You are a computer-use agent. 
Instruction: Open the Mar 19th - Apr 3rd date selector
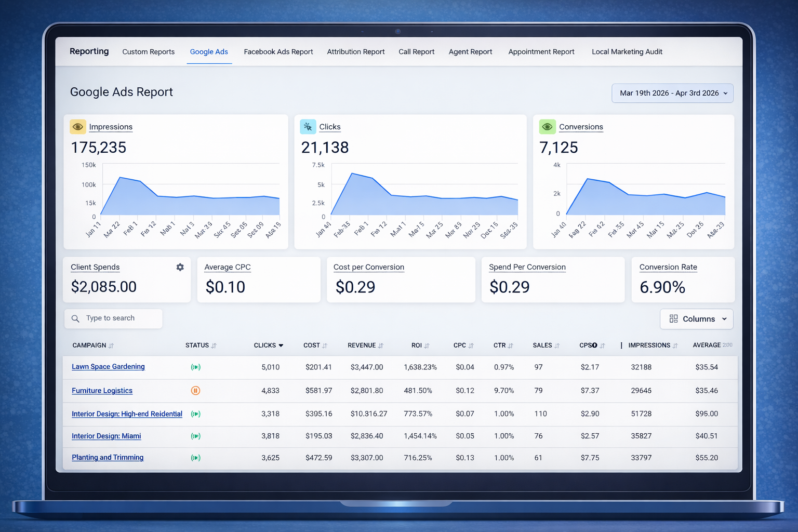click(672, 93)
